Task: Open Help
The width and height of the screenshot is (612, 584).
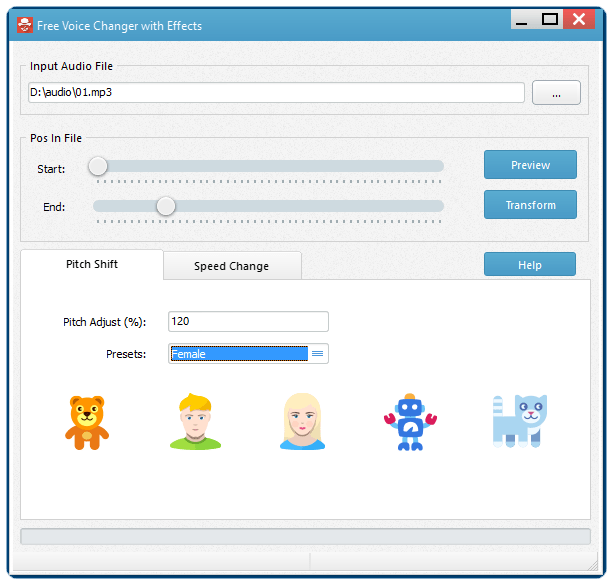Action: coord(530,265)
